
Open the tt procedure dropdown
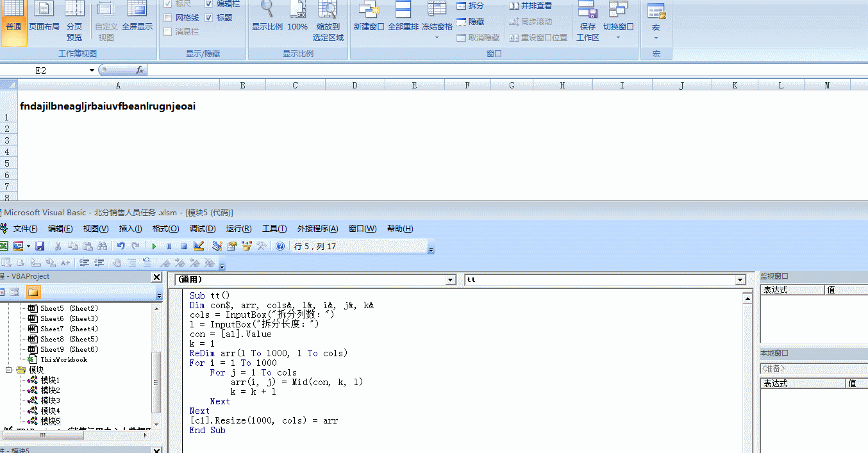(740, 279)
